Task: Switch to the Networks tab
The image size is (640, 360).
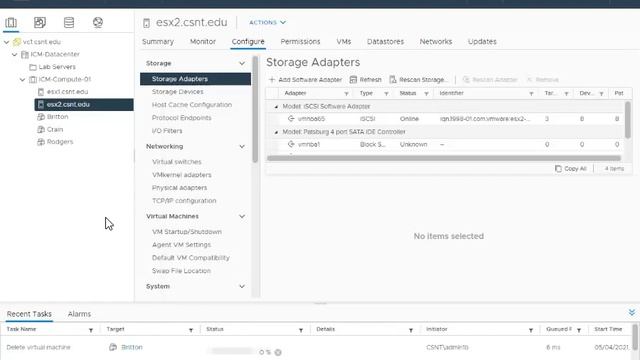Action: point(436,42)
